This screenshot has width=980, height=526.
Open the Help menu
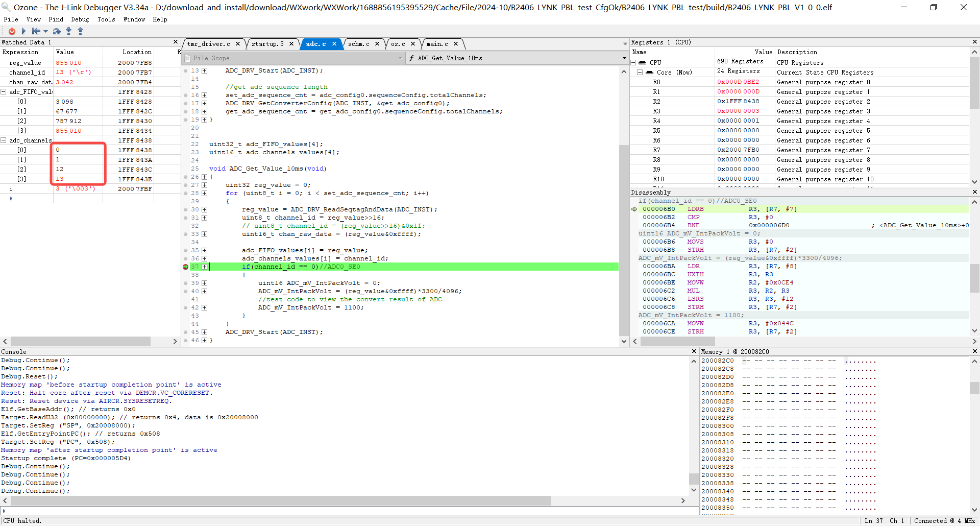click(x=160, y=19)
